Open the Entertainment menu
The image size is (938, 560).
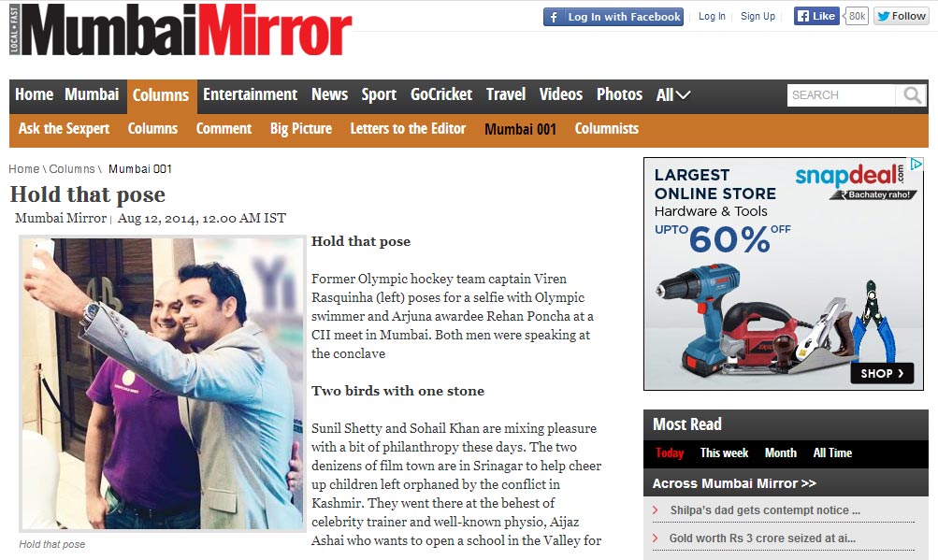coord(250,94)
